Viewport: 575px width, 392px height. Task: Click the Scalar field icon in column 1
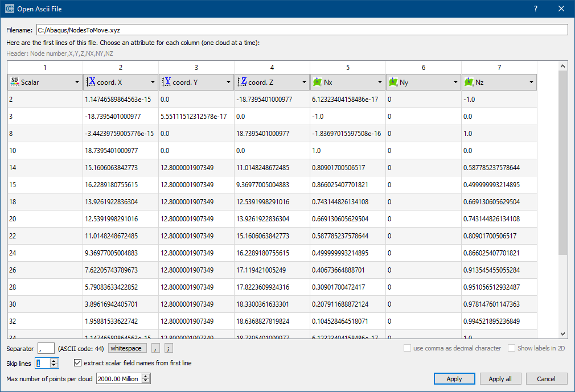click(x=15, y=82)
